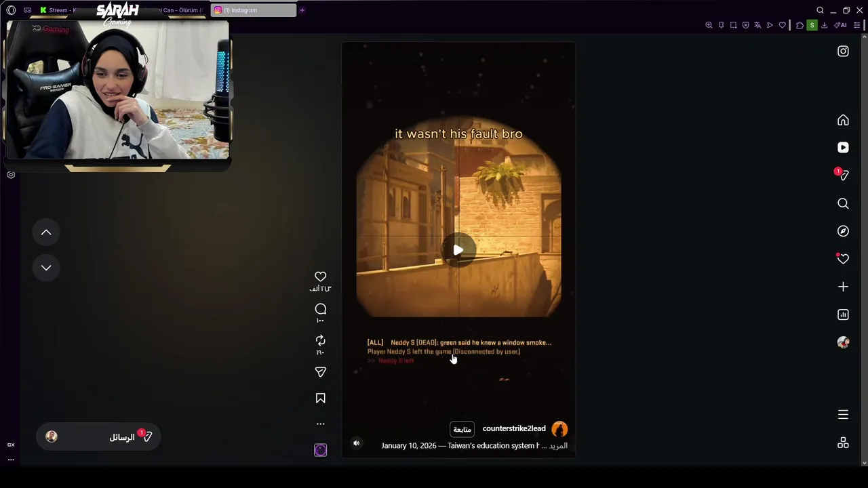Open the sidebar three-dots options
Image resolution: width=868 pixels, height=488 pixels.
[x=11, y=459]
